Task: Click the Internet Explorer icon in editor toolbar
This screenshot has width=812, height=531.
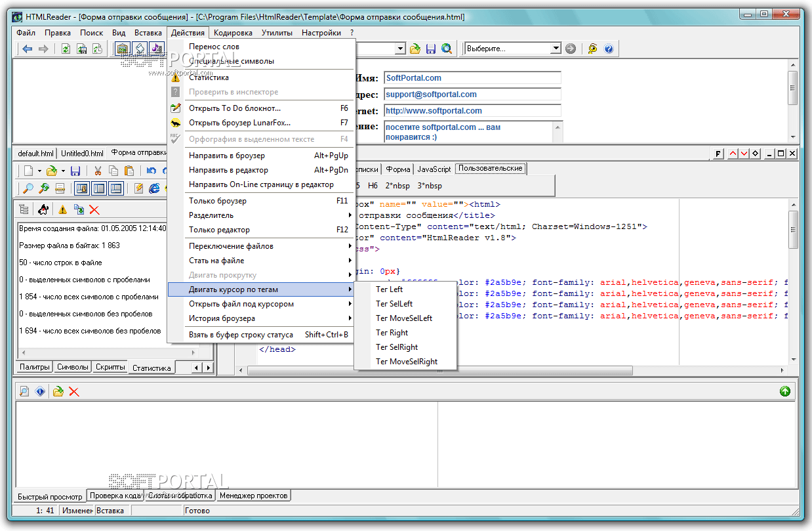Action: [154, 189]
